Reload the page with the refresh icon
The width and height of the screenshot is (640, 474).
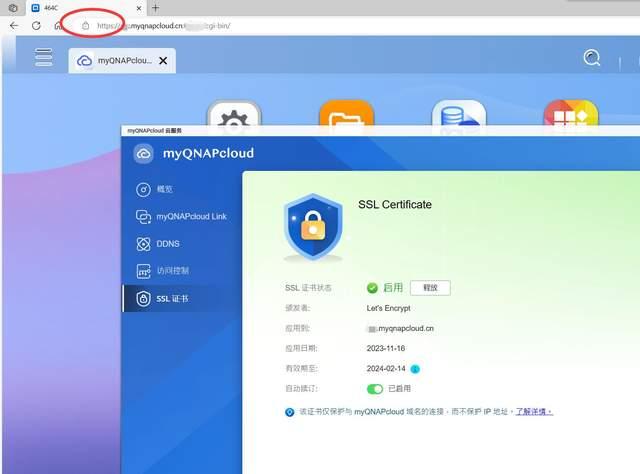pyautogui.click(x=36, y=26)
